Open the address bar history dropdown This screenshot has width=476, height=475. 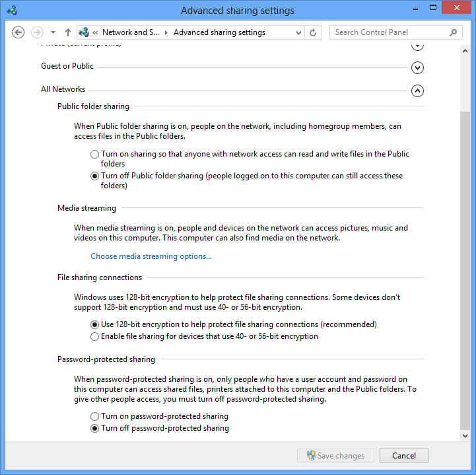[x=299, y=32]
